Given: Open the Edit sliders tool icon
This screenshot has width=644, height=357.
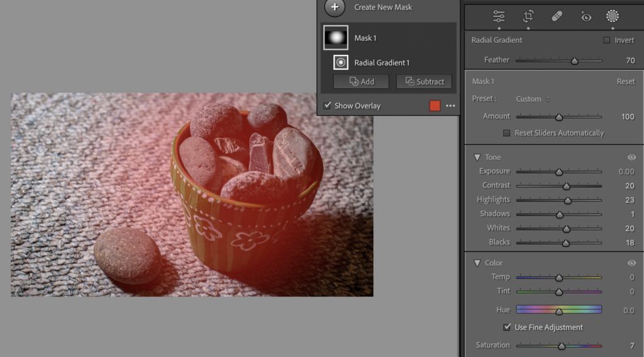Looking at the screenshot, I should [x=499, y=16].
